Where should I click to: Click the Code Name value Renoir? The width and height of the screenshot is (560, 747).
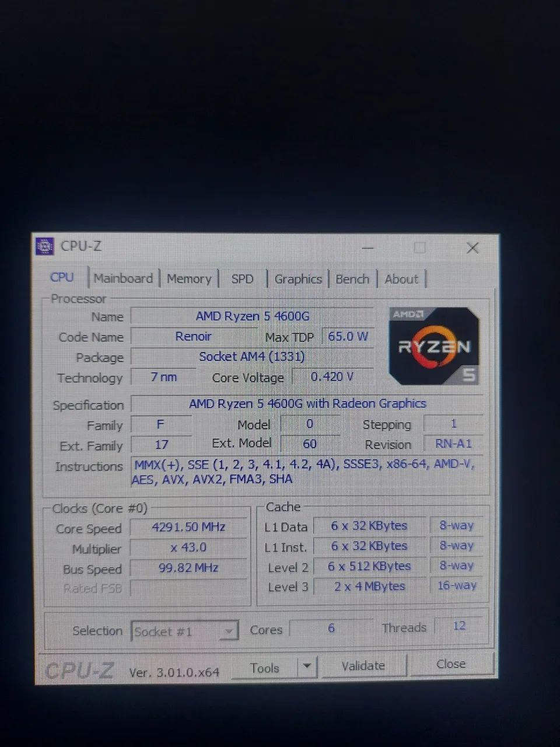point(193,337)
